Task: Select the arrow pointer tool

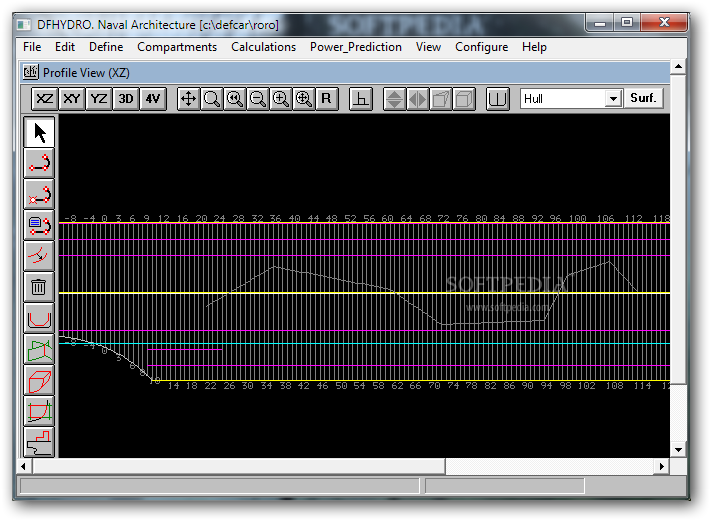Action: (39, 132)
